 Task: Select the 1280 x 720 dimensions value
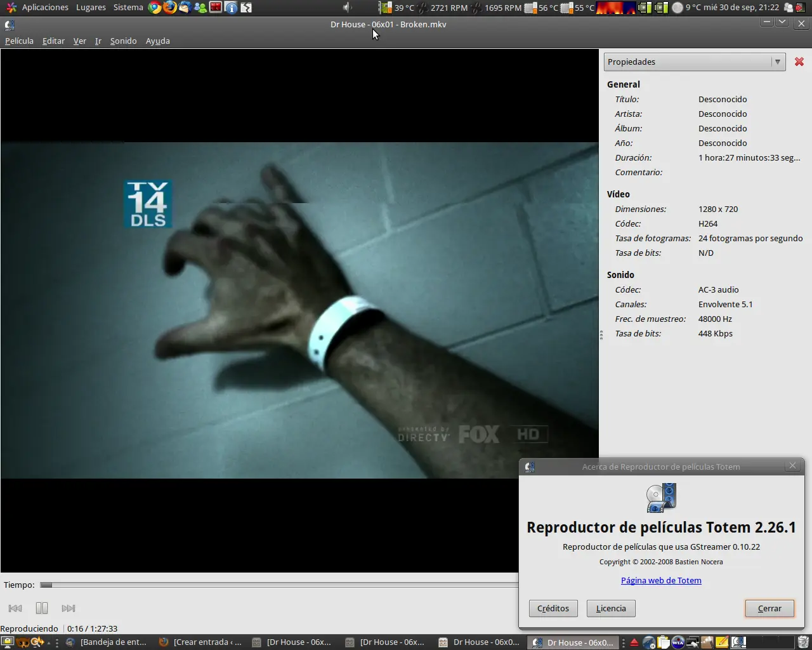point(718,209)
